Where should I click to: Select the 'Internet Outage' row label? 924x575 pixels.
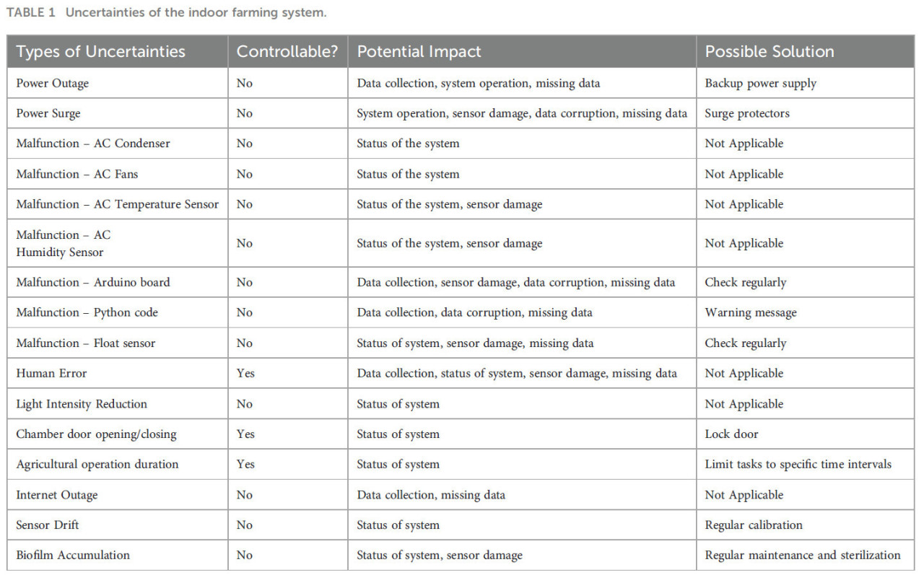56,495
